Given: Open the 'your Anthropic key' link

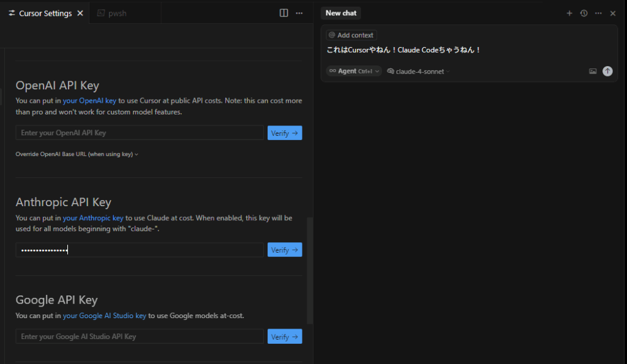Looking at the screenshot, I should pyautogui.click(x=93, y=218).
